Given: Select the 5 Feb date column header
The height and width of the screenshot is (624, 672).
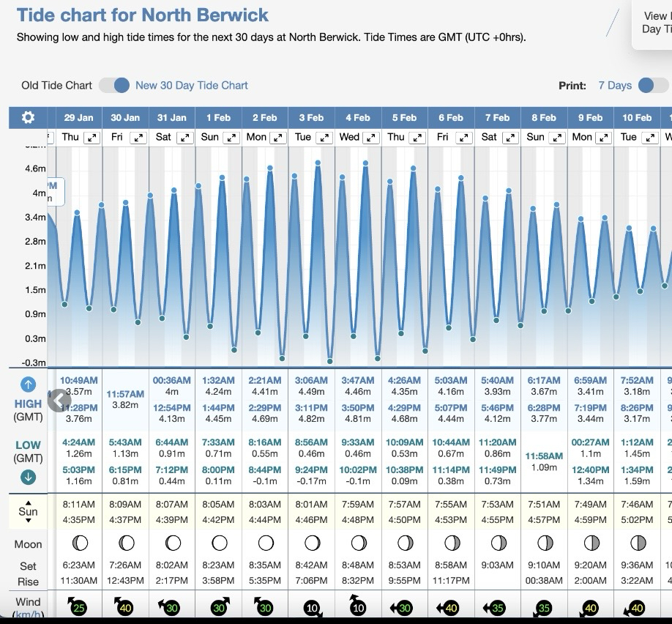Looking at the screenshot, I should click(404, 118).
